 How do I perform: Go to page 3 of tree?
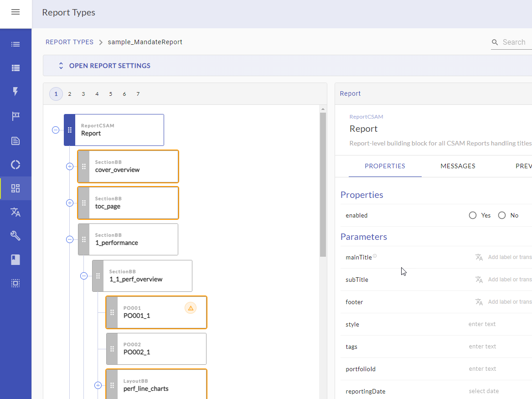[83, 94]
